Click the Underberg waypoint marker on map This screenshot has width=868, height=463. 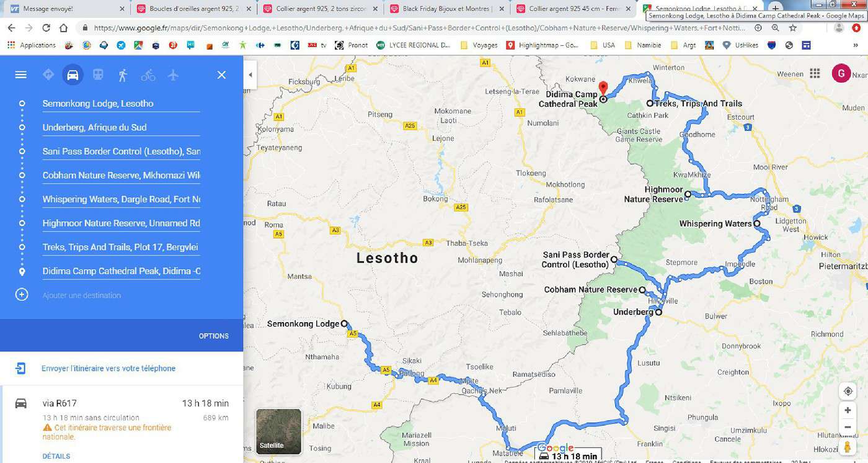tap(658, 312)
